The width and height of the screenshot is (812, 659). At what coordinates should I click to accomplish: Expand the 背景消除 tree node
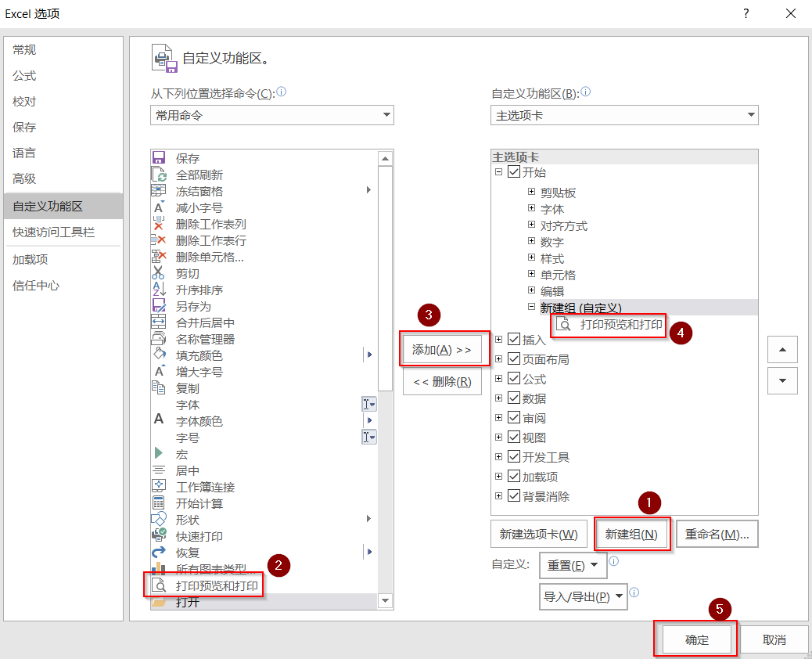coord(498,495)
